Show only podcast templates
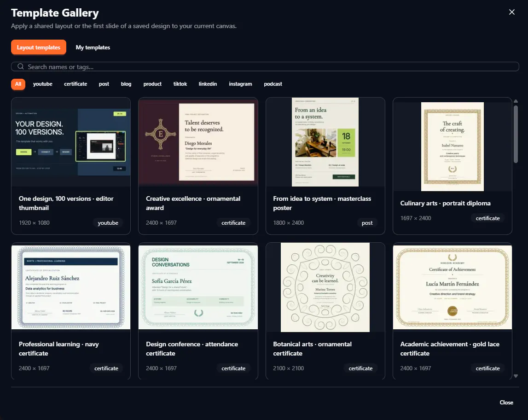 [273, 84]
